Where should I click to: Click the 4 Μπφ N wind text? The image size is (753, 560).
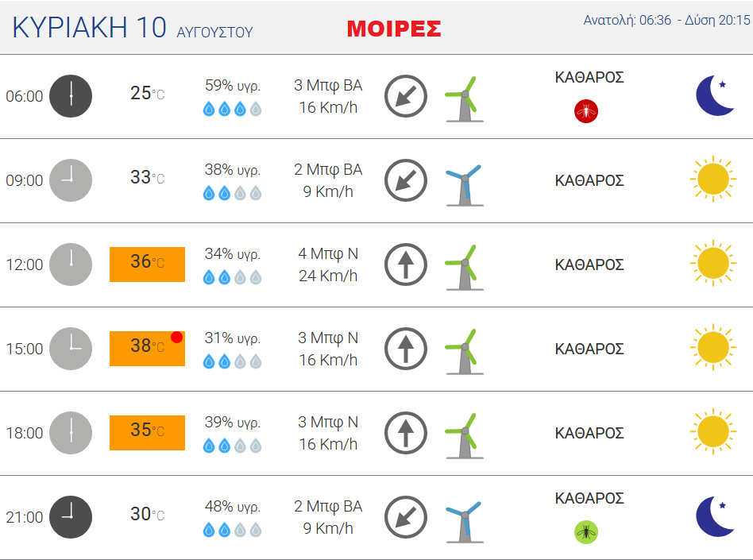click(328, 253)
